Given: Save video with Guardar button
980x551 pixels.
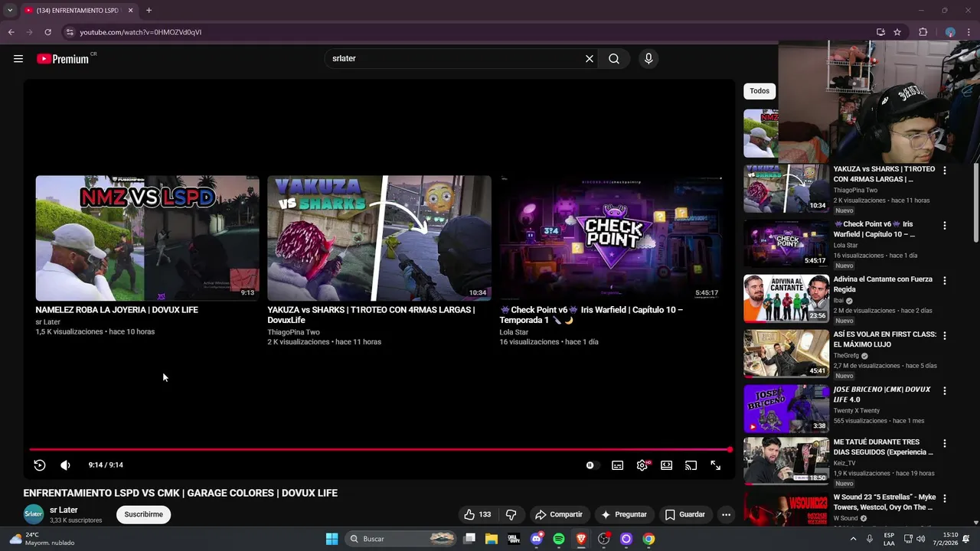Looking at the screenshot, I should (684, 515).
